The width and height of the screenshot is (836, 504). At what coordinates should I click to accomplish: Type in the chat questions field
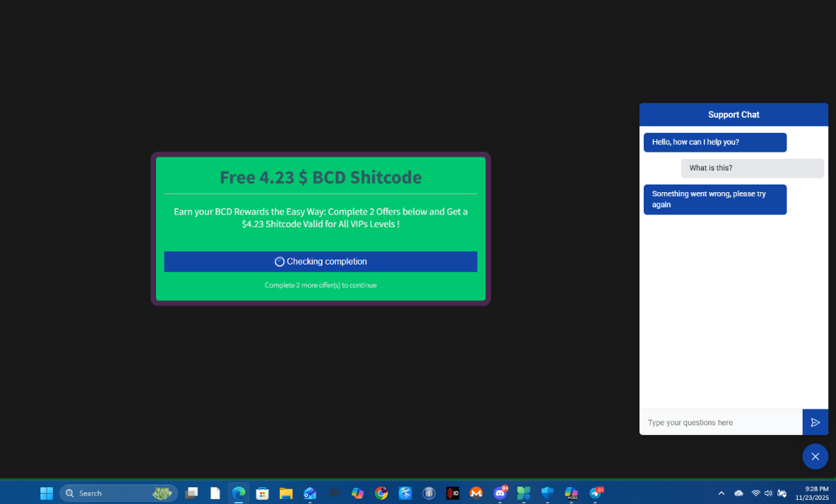(720, 423)
